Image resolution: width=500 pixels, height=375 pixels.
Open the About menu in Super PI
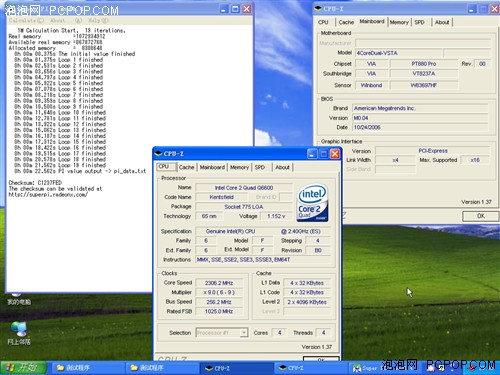(x=58, y=21)
